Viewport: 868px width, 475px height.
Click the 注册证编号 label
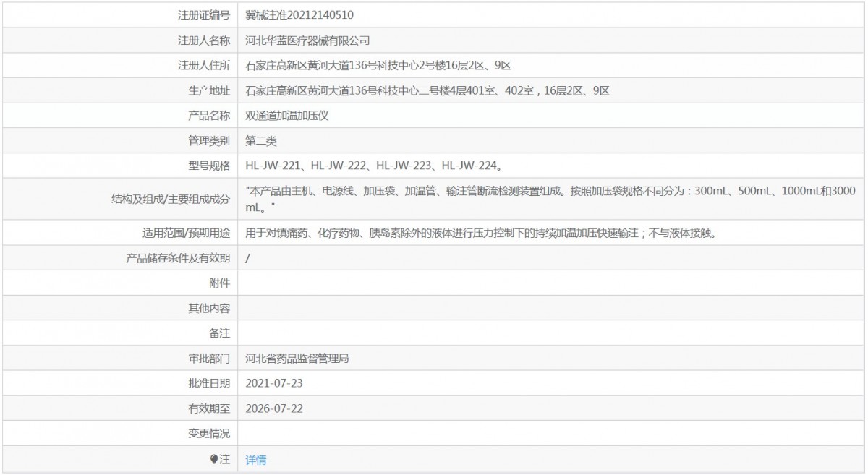click(x=204, y=14)
